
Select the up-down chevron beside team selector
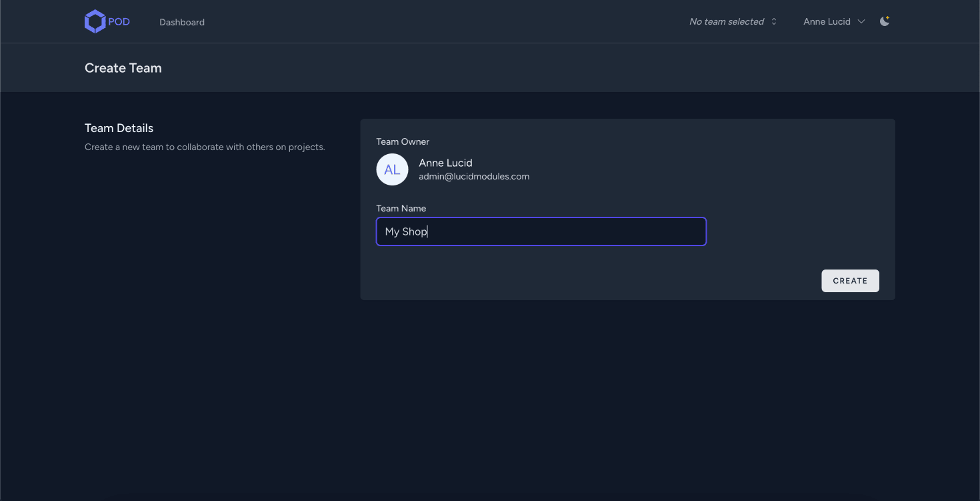(x=773, y=21)
